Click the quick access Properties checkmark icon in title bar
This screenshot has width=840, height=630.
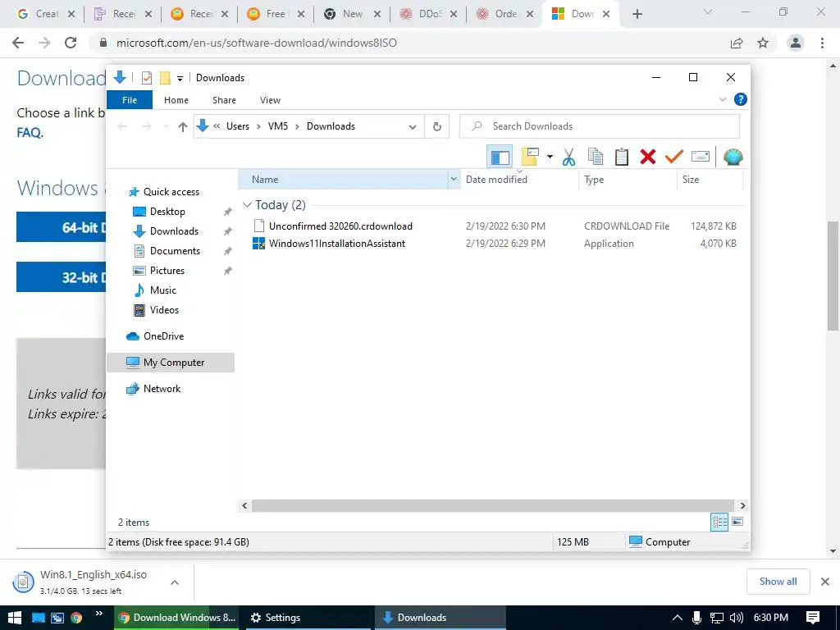146,78
